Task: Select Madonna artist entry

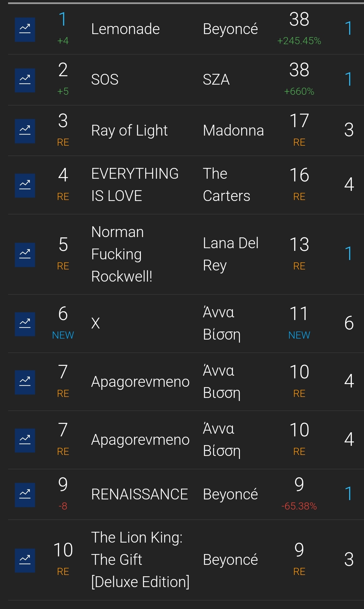Action: [x=233, y=130]
